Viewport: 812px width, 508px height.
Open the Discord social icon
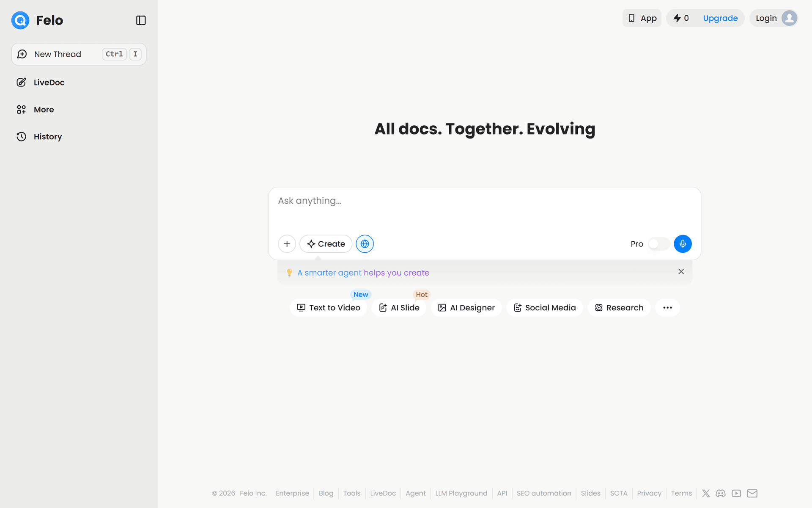[721, 493]
